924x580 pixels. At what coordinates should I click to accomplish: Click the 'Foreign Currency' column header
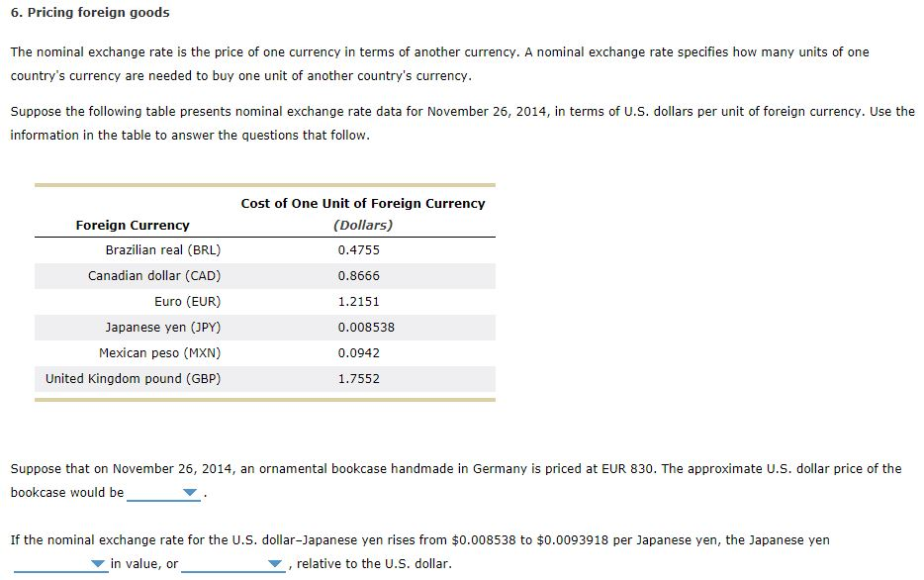[x=133, y=226]
